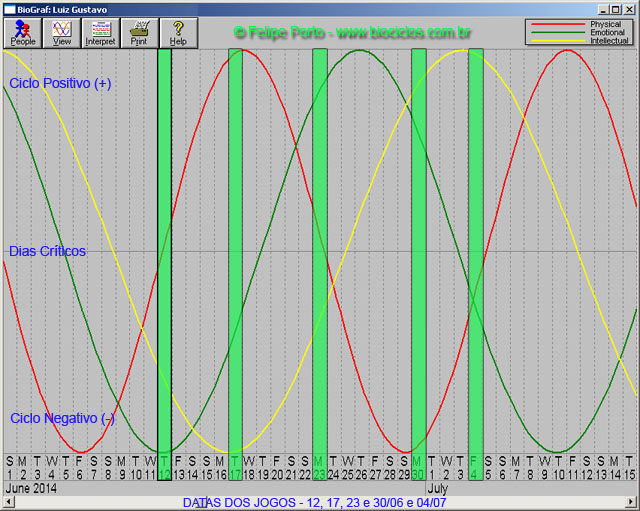The height and width of the screenshot is (511, 640).
Task: Click the BioGraf title bar icon
Action: click(9, 8)
